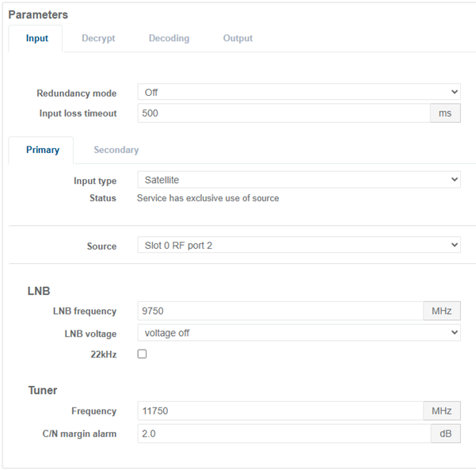Expand the LNB voltage dropdown

coord(299,333)
